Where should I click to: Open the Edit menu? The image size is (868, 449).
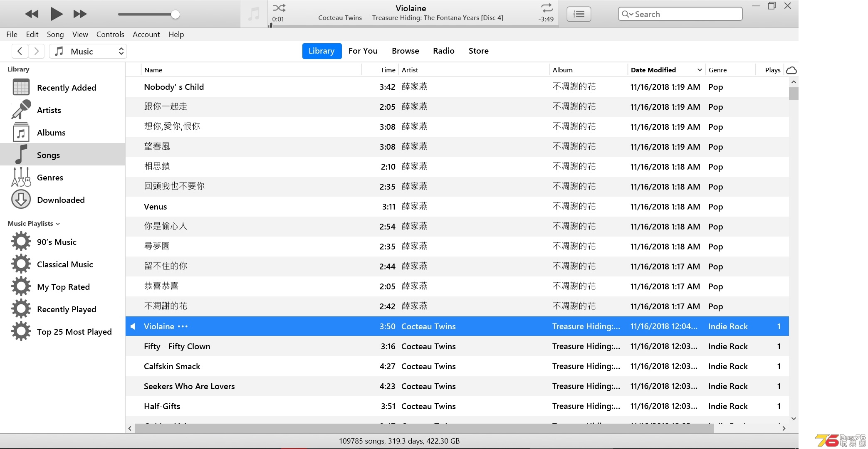(32, 35)
